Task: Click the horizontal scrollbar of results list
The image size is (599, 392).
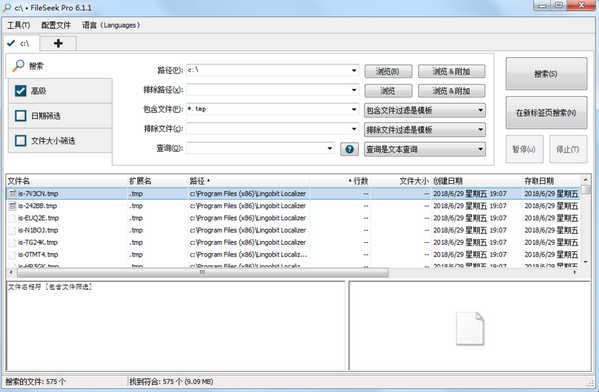Action: 202,272
